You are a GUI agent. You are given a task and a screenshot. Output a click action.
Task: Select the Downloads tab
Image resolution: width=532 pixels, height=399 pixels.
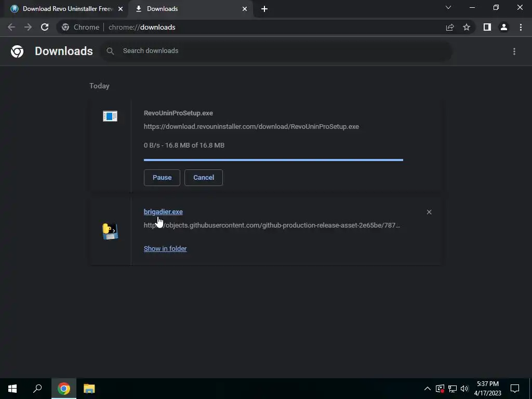point(190,9)
